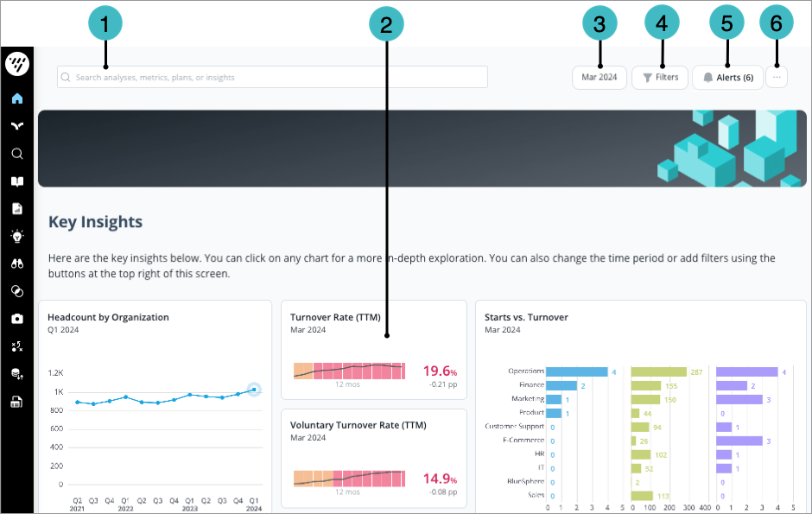Open the Headcount by Organization chart title
Screen dimensions: 812x514
(x=108, y=317)
